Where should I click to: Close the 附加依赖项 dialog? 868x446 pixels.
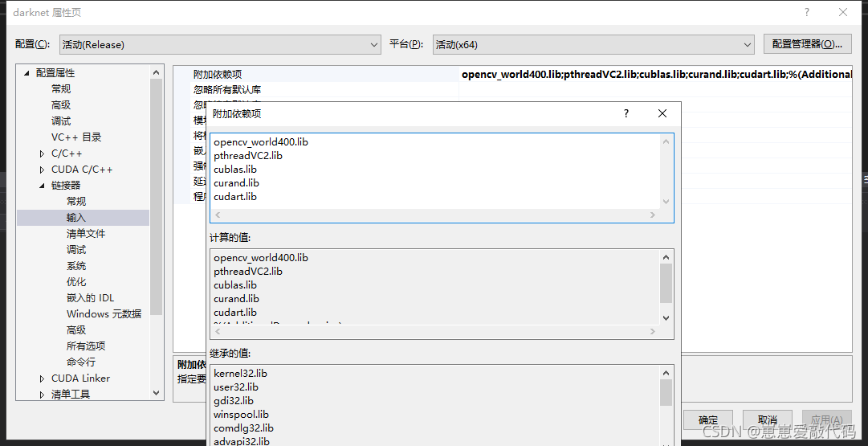[662, 113]
